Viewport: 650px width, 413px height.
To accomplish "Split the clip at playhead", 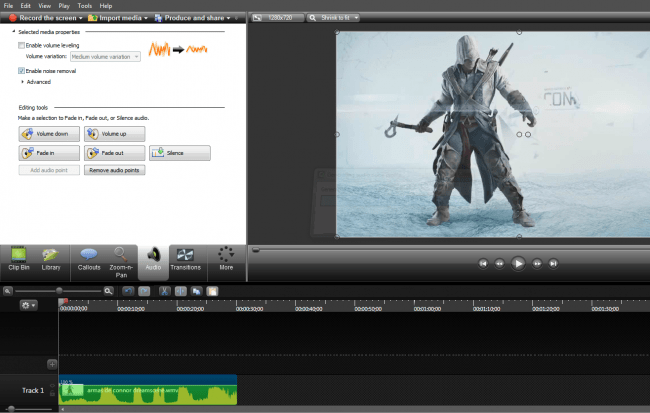I will [180, 291].
